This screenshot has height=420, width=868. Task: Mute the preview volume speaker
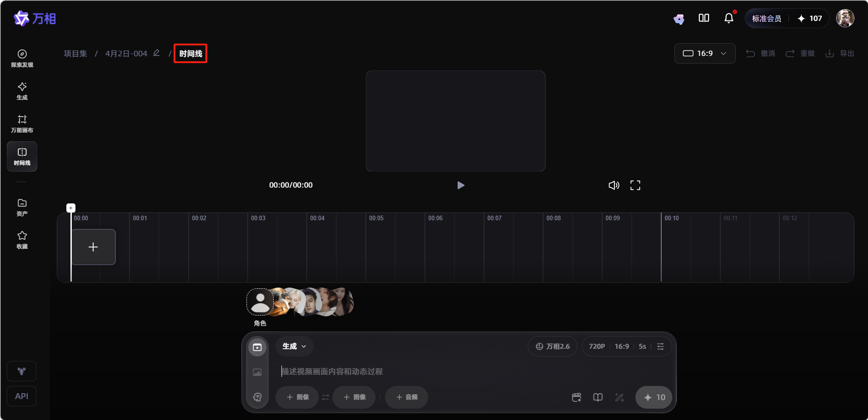tap(614, 185)
